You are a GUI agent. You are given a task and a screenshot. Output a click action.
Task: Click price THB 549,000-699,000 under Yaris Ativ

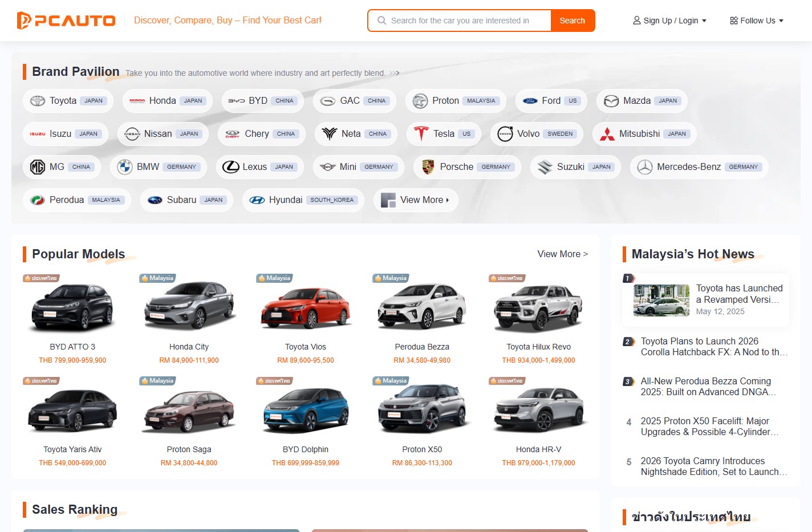72,463
